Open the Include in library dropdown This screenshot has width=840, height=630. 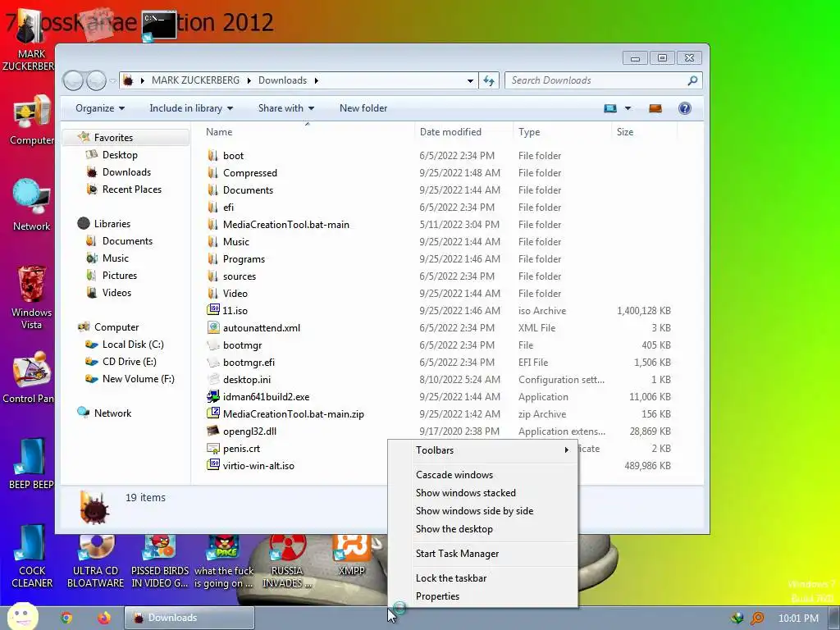tap(191, 108)
